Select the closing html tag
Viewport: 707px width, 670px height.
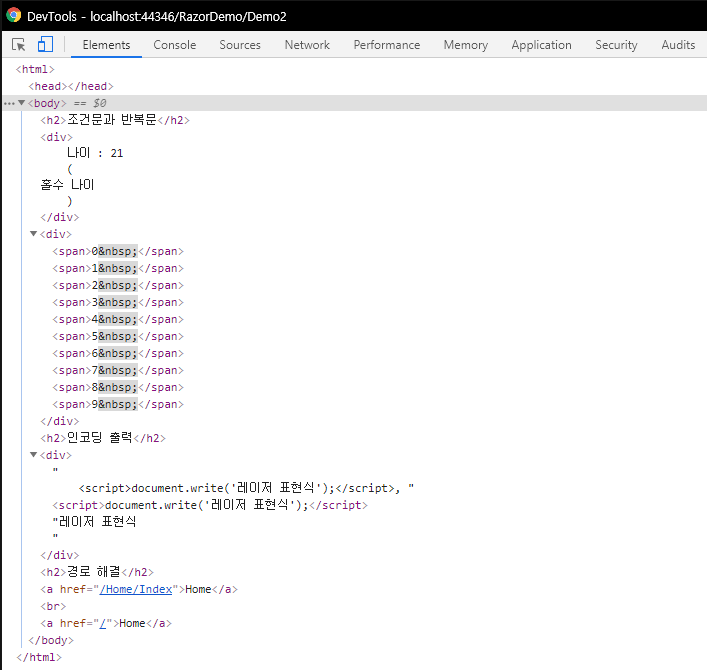point(39,657)
